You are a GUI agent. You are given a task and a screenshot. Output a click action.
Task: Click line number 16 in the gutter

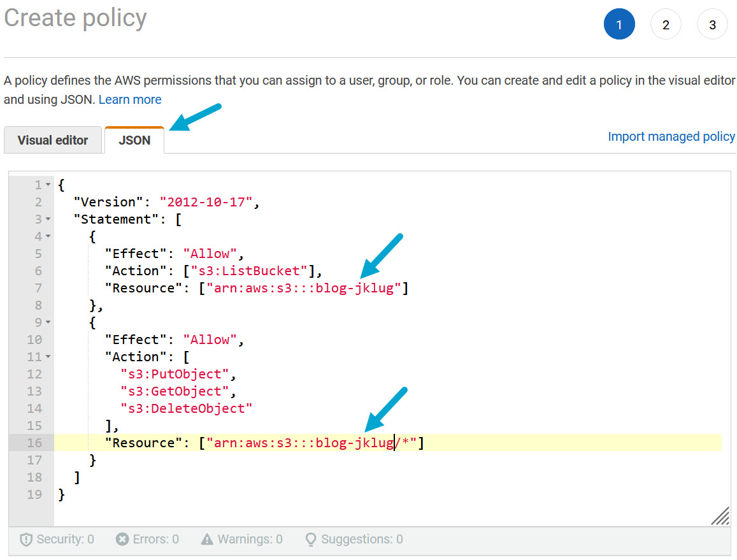34,443
